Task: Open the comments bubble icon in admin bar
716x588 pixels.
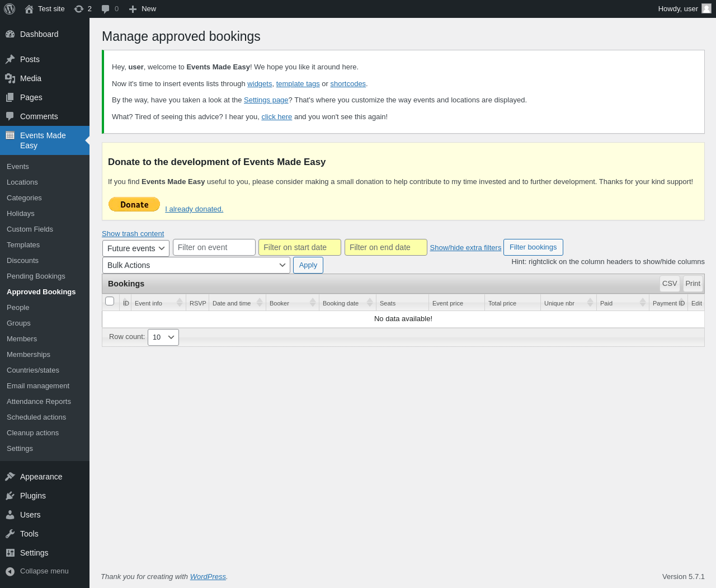Action: coord(105,9)
